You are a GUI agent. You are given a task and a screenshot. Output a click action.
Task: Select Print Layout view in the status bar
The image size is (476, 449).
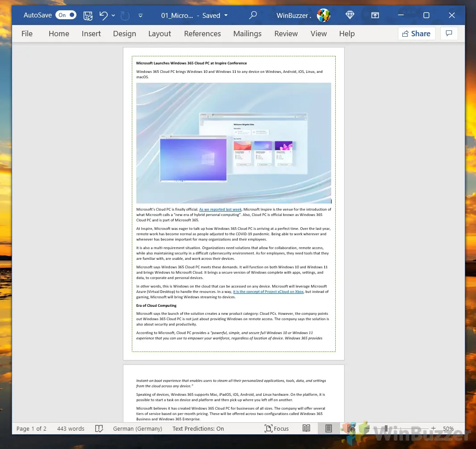click(x=328, y=428)
